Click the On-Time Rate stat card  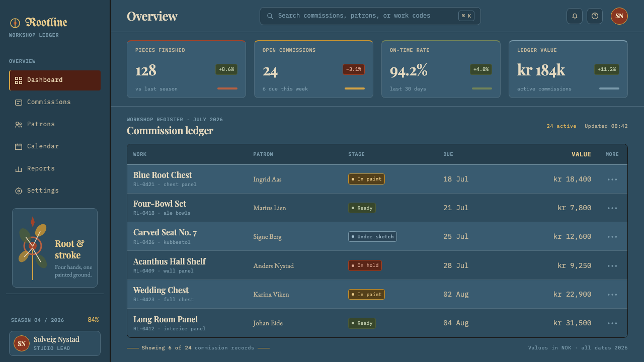(441, 69)
